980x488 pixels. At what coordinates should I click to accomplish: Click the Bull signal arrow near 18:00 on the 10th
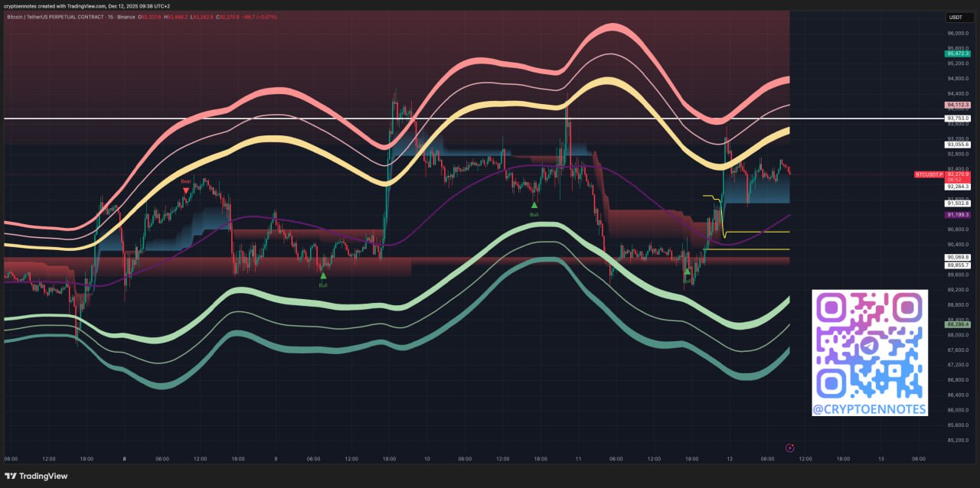click(x=534, y=205)
